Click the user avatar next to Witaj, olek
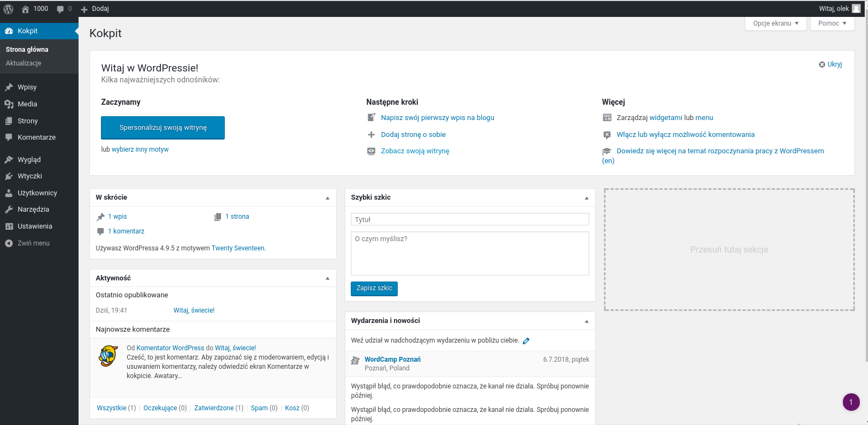Viewport: 868px width, 425px height. [x=856, y=9]
